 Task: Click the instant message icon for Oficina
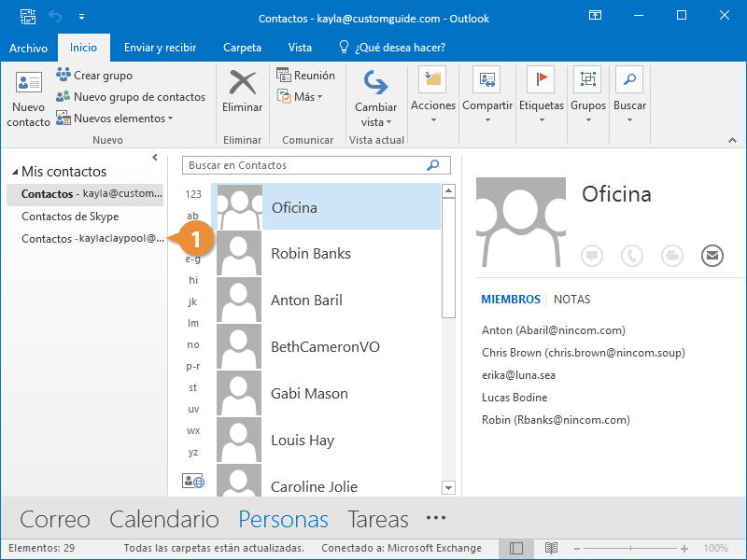(x=592, y=255)
